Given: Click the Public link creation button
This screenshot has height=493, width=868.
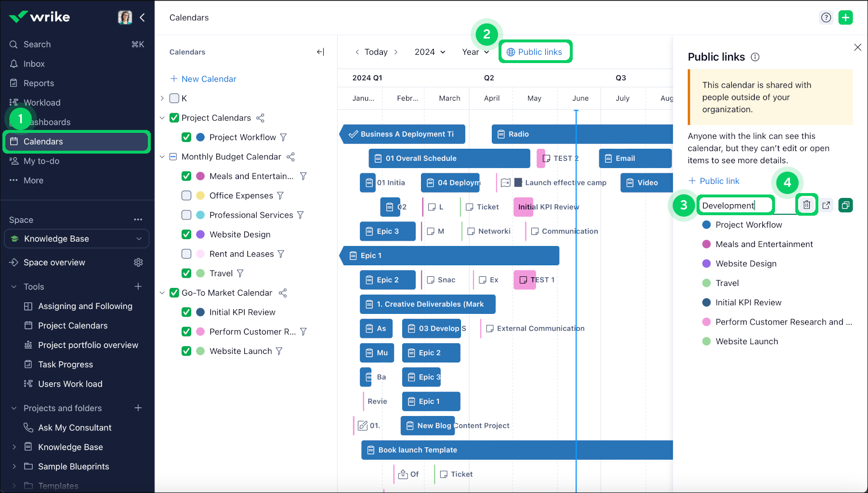Looking at the screenshot, I should click(714, 181).
